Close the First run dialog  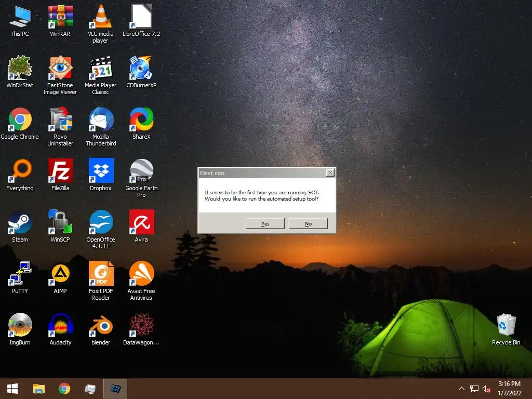coord(330,173)
